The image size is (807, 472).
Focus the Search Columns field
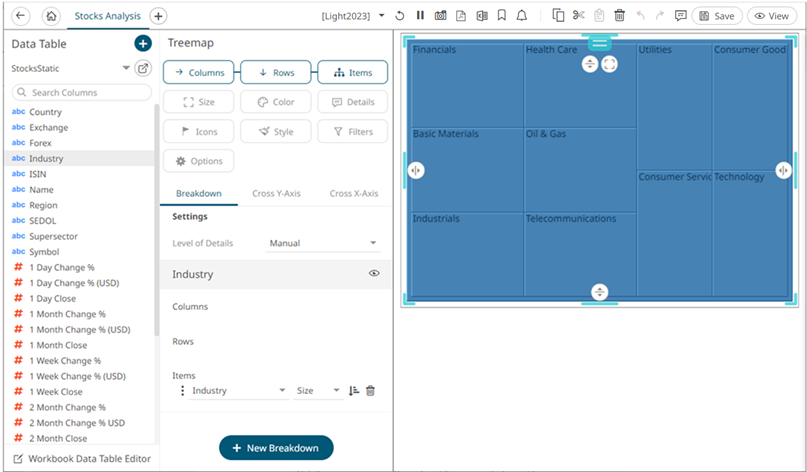[81, 92]
